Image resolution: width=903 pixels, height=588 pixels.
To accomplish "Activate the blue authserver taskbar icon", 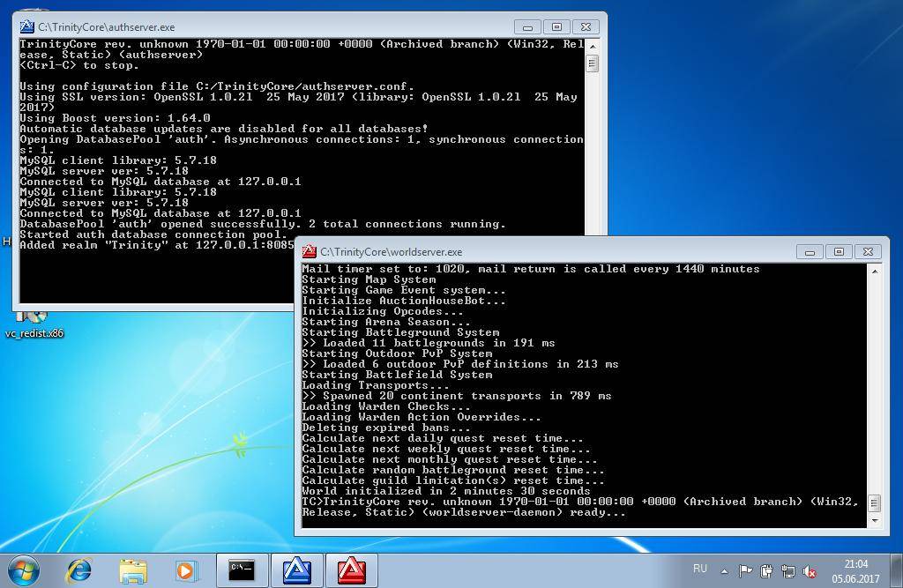I will click(296, 570).
